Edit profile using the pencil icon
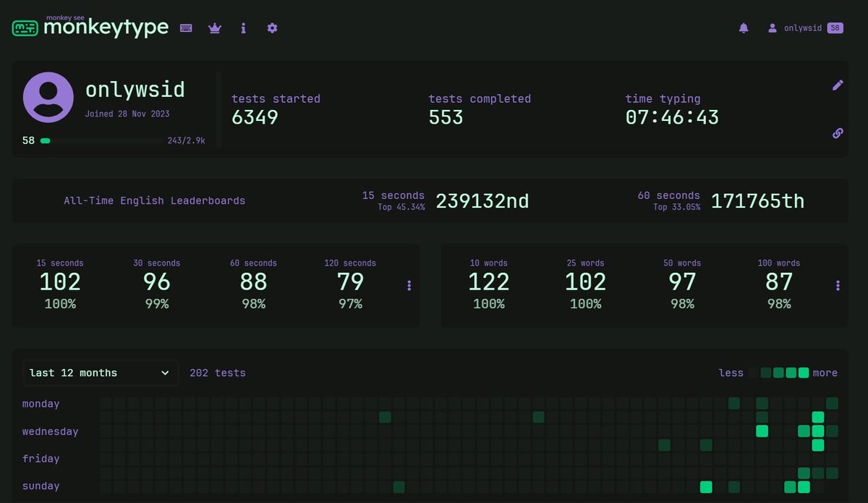The width and height of the screenshot is (868, 503). 838,85
